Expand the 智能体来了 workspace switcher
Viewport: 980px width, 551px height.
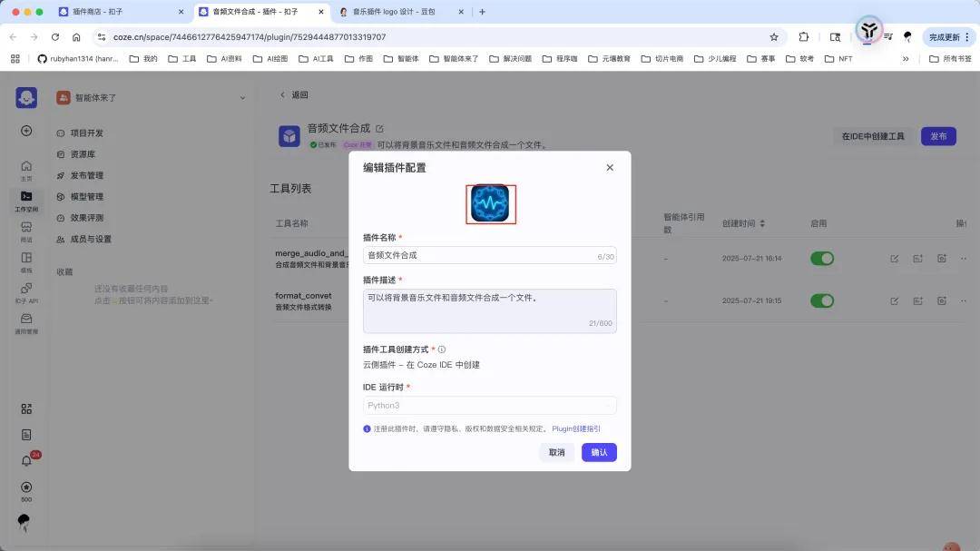coord(242,98)
